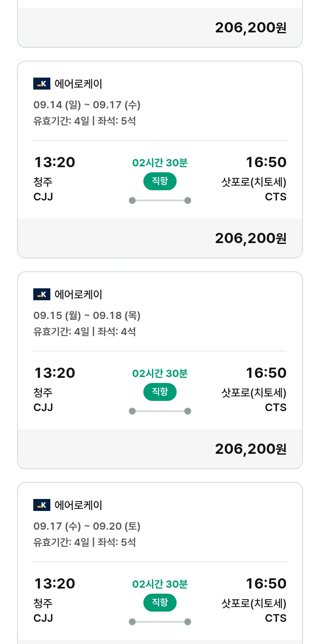Image resolution: width=320 pixels, height=644 pixels.
Task: Open the 09.15 (월) ~ 09.18 (목) date range
Action: 87,316
